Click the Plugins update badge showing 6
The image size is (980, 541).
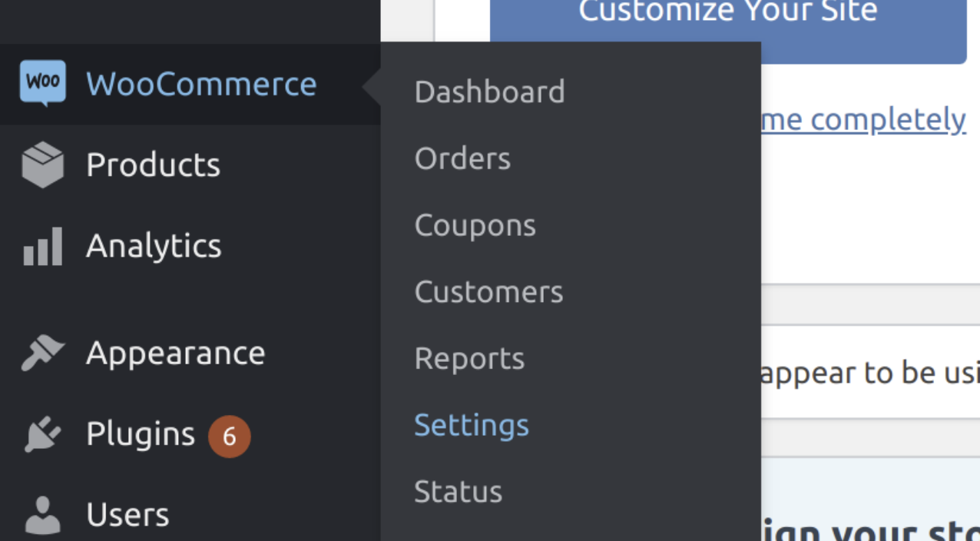pos(229,436)
